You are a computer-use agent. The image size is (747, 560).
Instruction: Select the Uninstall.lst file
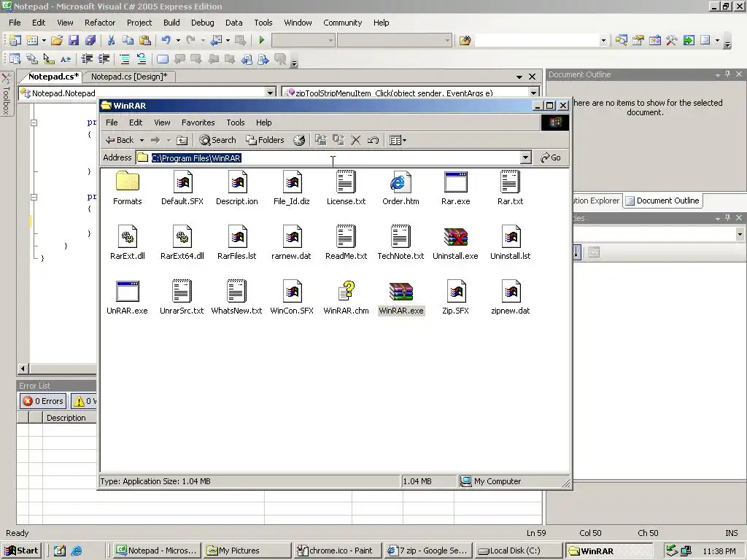(x=510, y=243)
